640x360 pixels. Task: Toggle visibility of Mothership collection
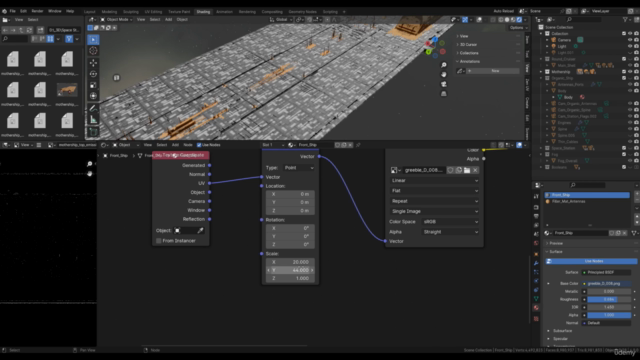coord(630,71)
